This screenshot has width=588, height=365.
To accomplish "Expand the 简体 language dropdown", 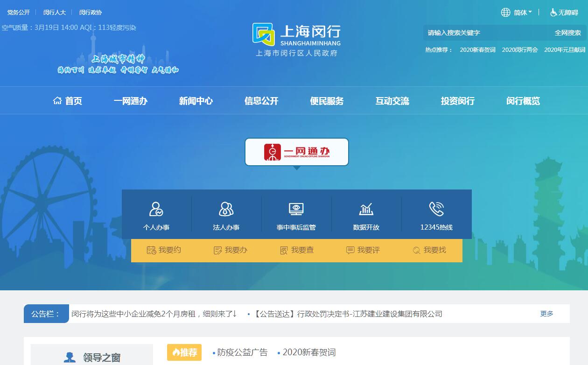I will 523,13.
